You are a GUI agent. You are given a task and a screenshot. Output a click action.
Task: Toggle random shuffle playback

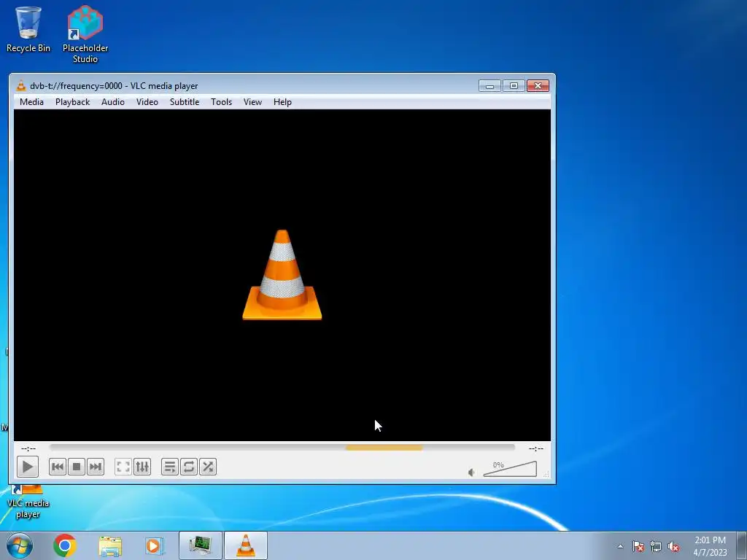tap(208, 467)
